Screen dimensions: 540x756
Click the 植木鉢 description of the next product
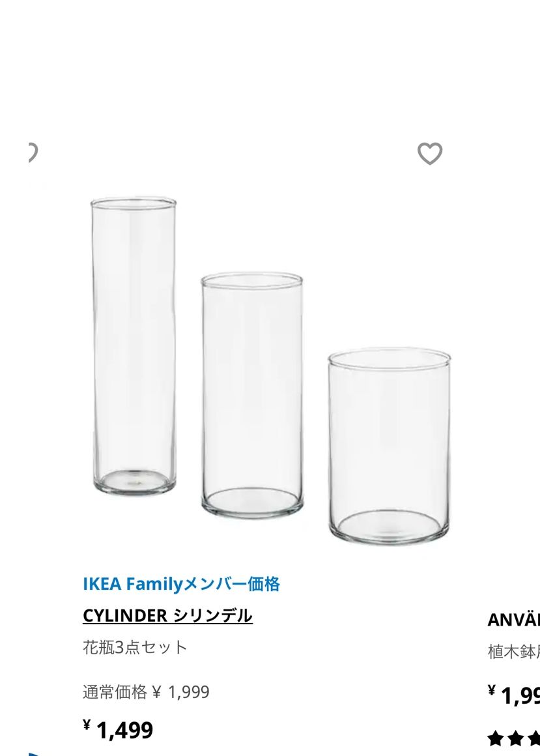tap(513, 652)
